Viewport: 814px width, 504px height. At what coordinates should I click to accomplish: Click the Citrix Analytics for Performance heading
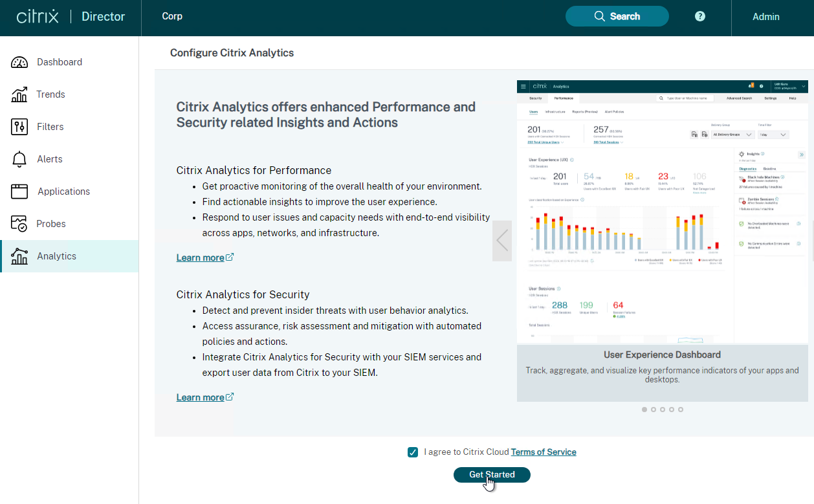coord(254,171)
